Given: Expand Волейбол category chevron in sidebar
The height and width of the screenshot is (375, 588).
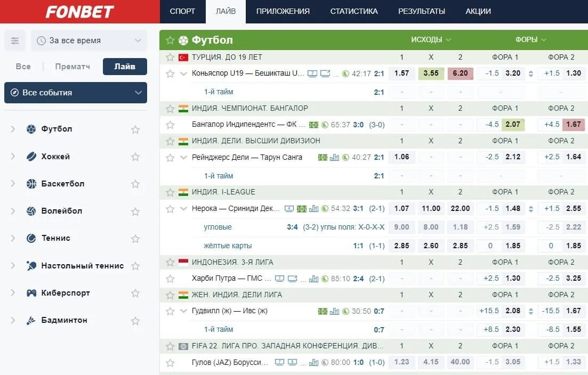Looking at the screenshot, I should click(13, 211).
